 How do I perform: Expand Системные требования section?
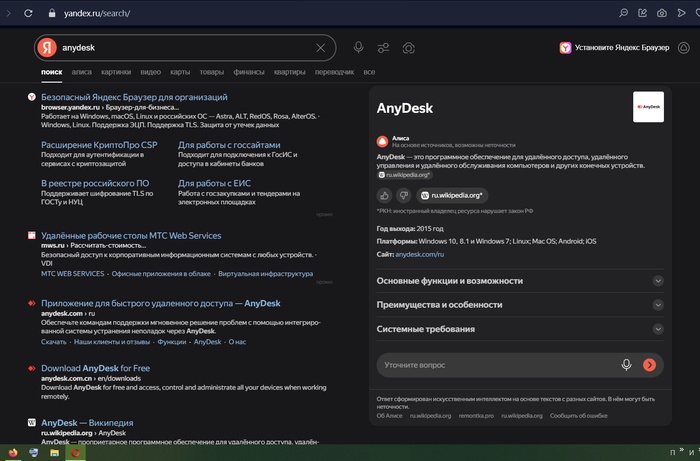[657, 329]
